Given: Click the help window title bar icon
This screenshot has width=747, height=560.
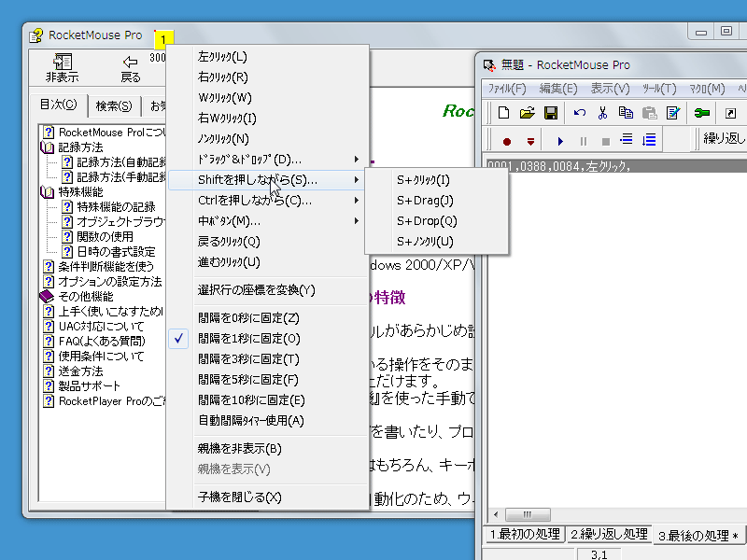Looking at the screenshot, I should 35,35.
